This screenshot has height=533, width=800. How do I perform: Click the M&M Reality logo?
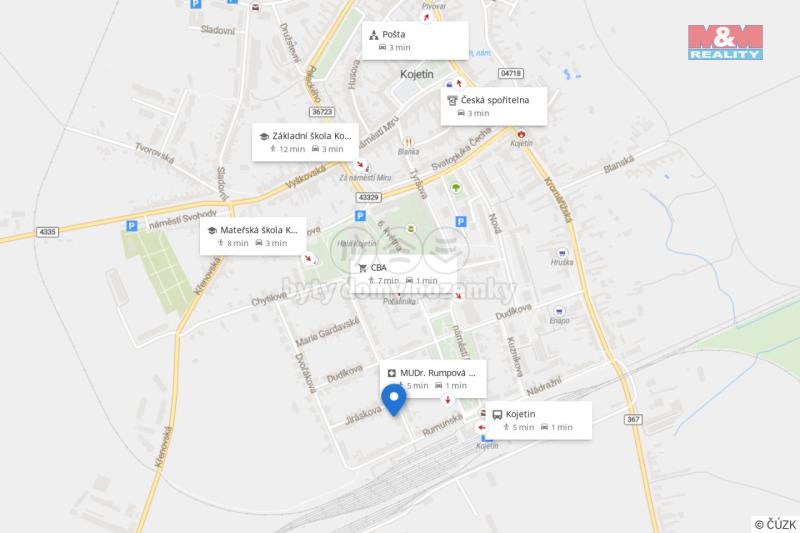[725, 42]
